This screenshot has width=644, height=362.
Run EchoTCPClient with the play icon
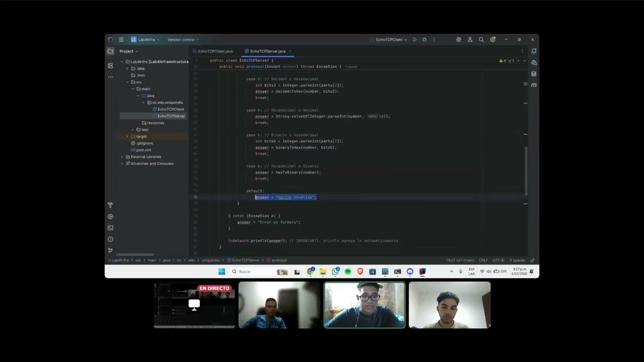click(415, 40)
